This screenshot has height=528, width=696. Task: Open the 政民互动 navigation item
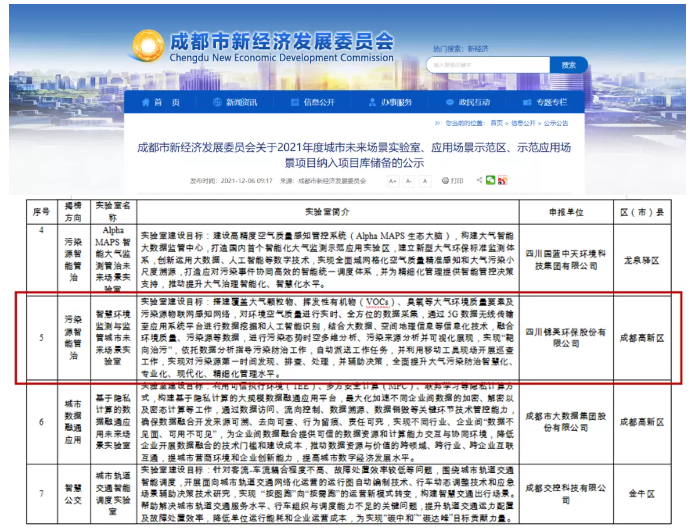tap(468, 102)
